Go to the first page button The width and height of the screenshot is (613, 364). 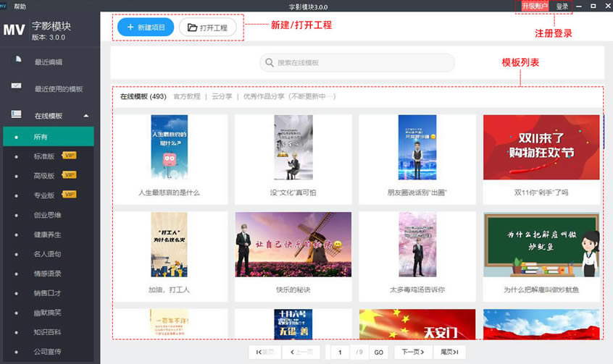(x=265, y=352)
